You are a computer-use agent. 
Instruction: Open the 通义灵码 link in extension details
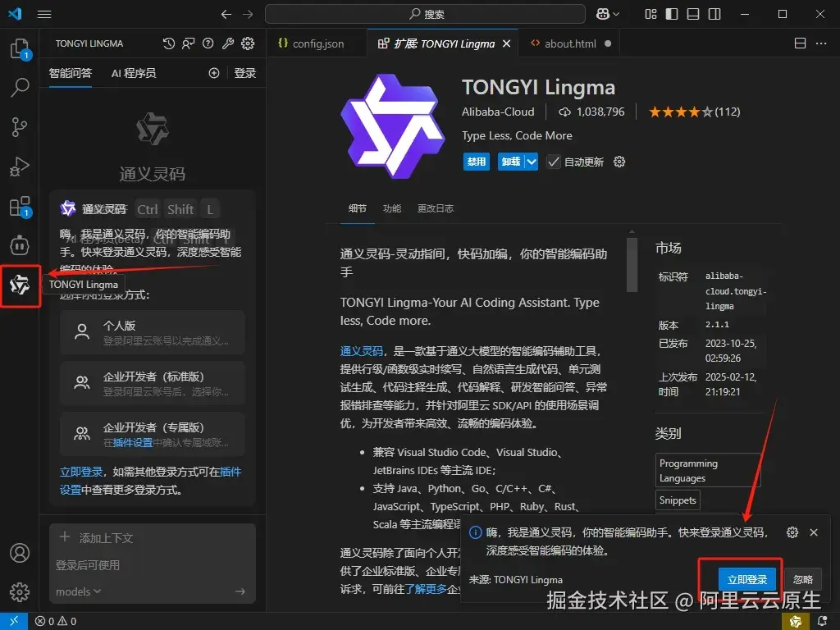tap(362, 350)
